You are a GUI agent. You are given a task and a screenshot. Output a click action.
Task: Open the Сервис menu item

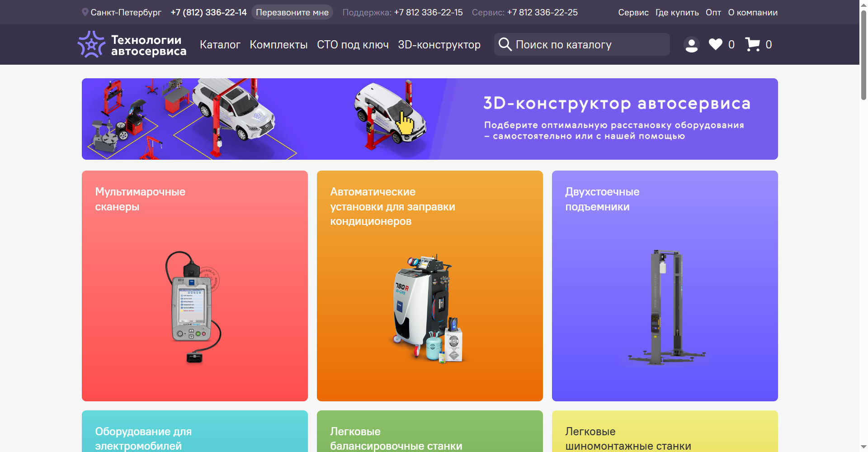point(633,12)
